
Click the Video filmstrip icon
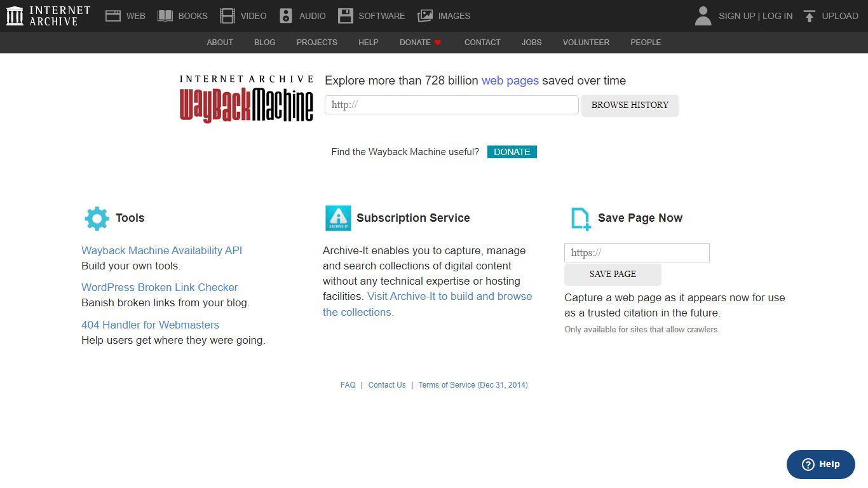(227, 16)
